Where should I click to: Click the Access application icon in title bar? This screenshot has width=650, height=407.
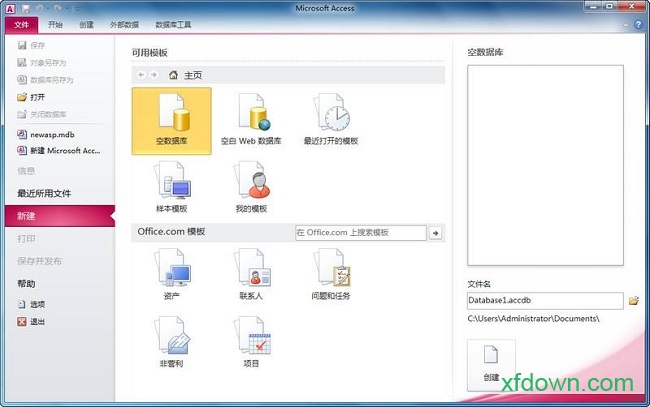pyautogui.click(x=10, y=8)
